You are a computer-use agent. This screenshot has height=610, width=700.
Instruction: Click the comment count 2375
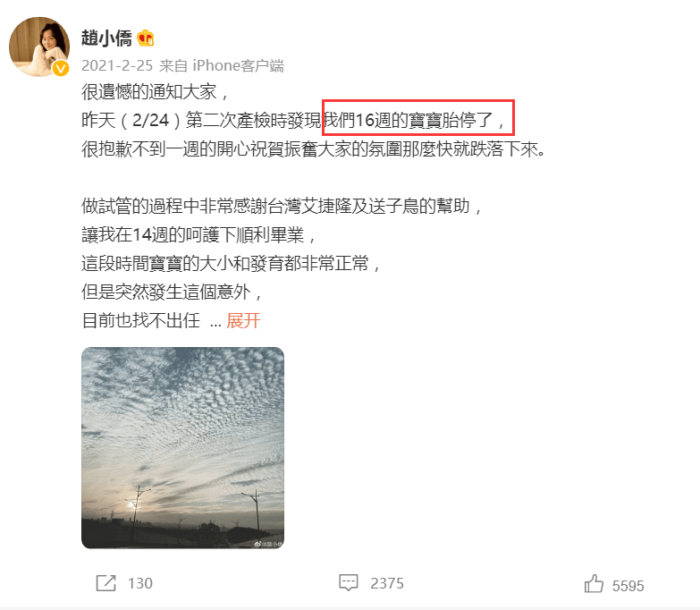[x=387, y=583]
